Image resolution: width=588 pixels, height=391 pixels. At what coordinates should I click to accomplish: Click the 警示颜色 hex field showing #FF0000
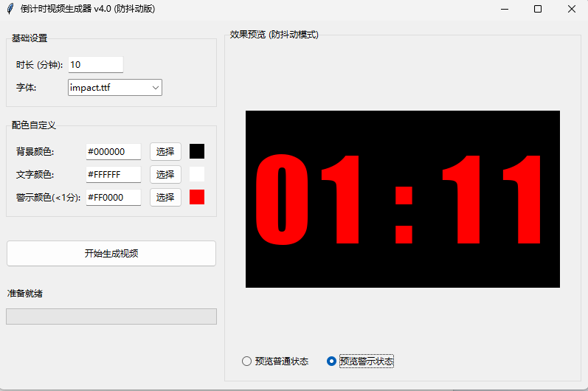tap(113, 198)
